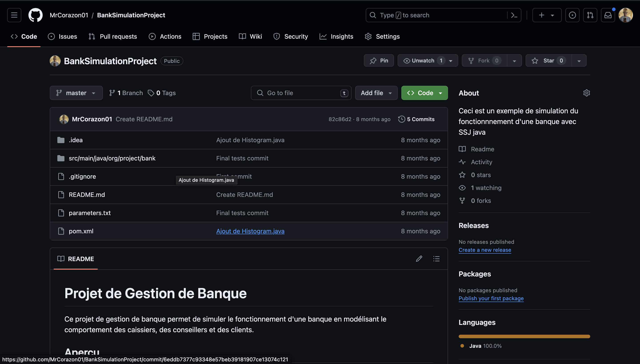
Task: Click the MrCorazon01 commit author avatar
Action: pos(64,119)
